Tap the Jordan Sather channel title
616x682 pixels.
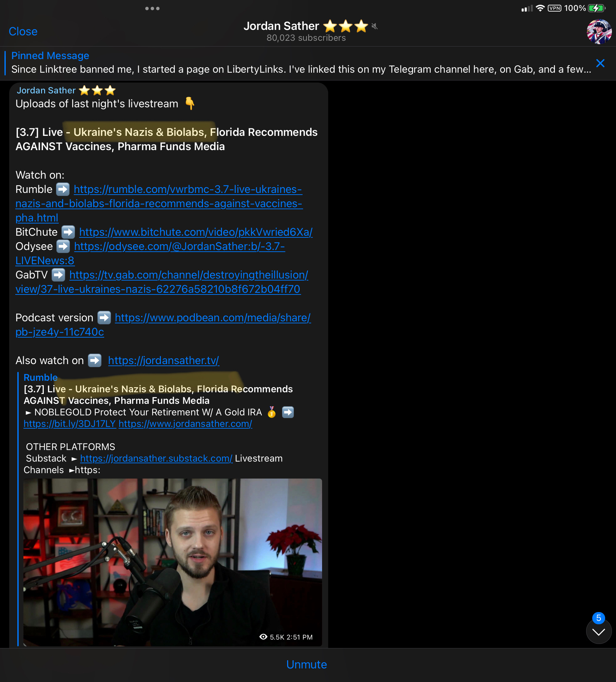pyautogui.click(x=281, y=26)
